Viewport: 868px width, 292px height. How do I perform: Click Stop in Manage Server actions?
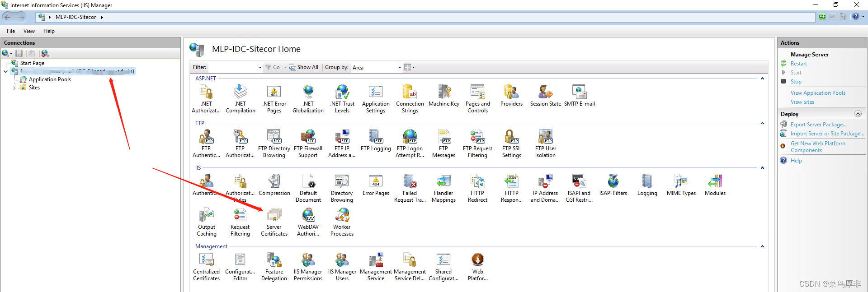point(796,82)
